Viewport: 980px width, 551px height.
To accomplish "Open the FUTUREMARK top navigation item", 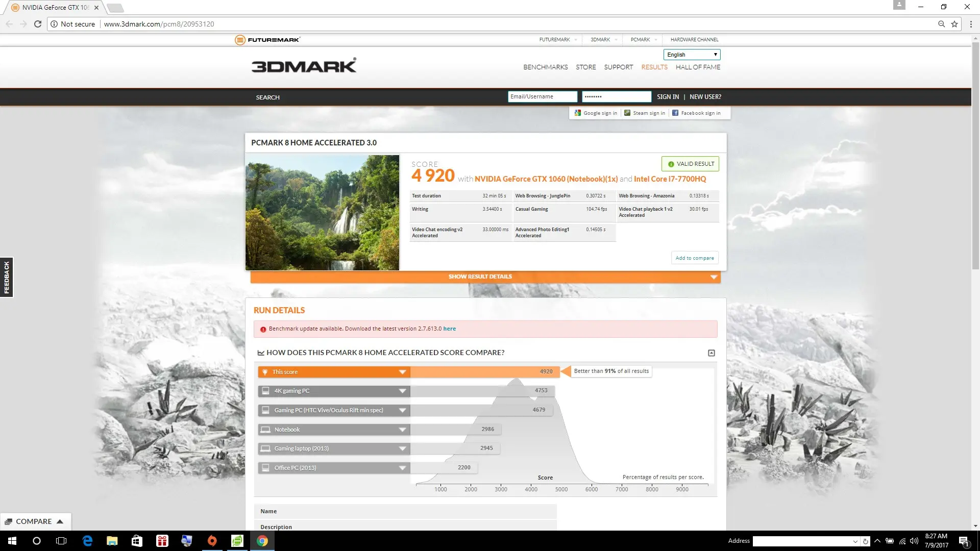I will (554, 40).
